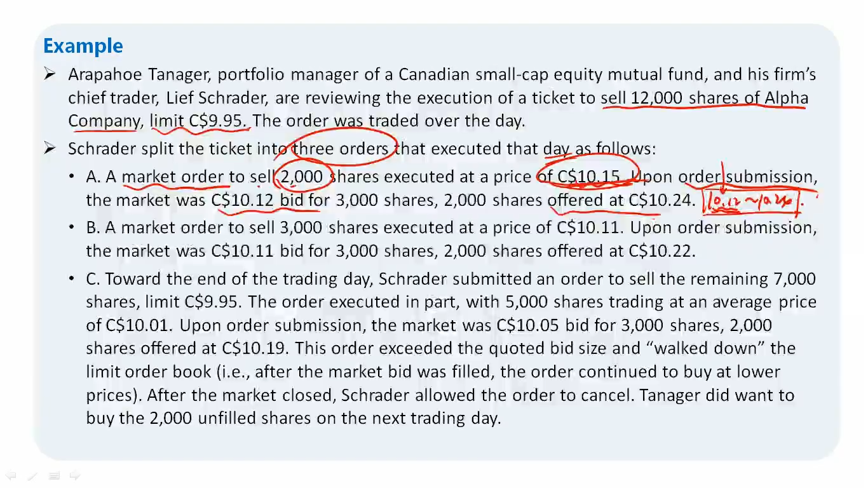The height and width of the screenshot is (488, 868).
Task: Click the 'sell 12,000 shares of Alpha' phrase
Action: [704, 98]
